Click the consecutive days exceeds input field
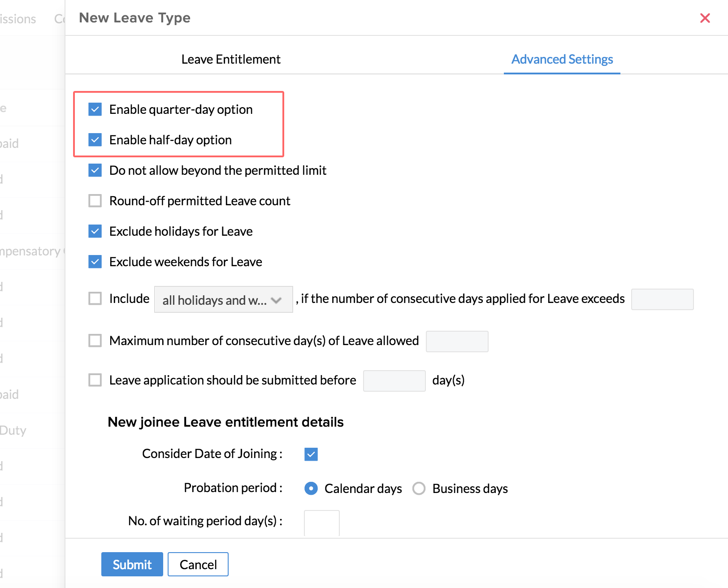Screen dimensions: 728x588 [x=662, y=299]
